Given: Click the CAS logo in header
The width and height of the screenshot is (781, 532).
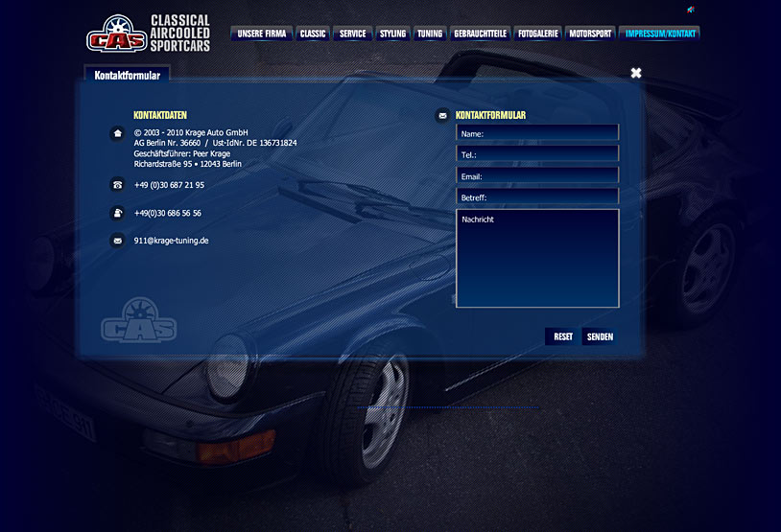Looking at the screenshot, I should (116, 35).
